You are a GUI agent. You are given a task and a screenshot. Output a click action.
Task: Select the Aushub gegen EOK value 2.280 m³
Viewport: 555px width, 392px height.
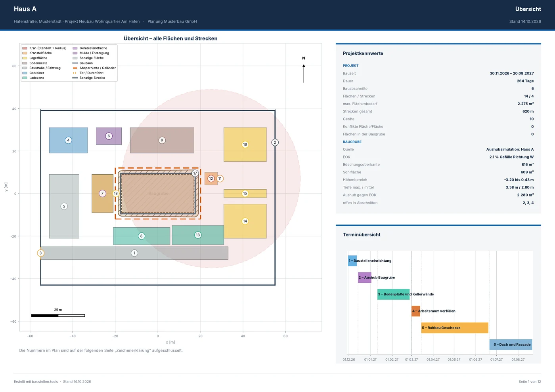point(525,195)
